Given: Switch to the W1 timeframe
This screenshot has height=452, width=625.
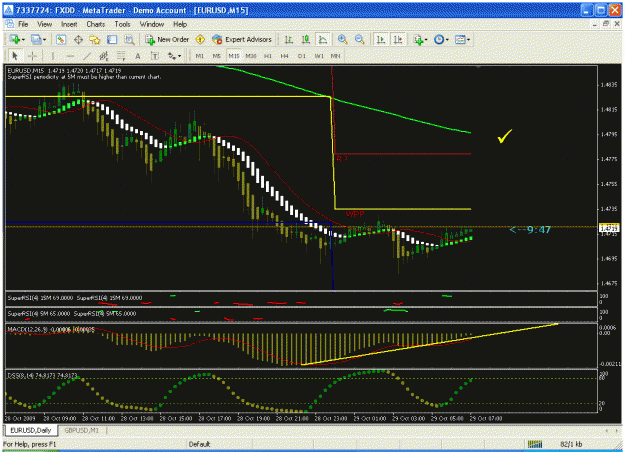Looking at the screenshot, I should click(x=319, y=56).
